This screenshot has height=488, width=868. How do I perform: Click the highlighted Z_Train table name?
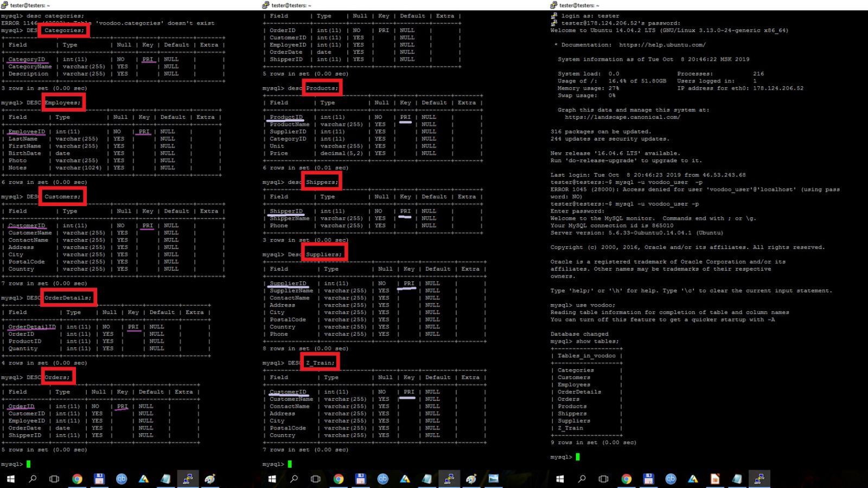click(320, 363)
